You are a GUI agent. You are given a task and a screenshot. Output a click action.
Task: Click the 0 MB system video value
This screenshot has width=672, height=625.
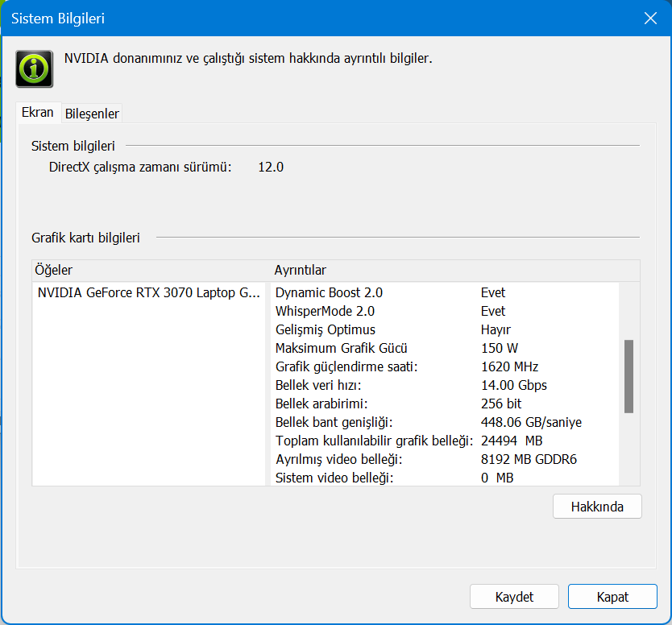click(x=497, y=478)
